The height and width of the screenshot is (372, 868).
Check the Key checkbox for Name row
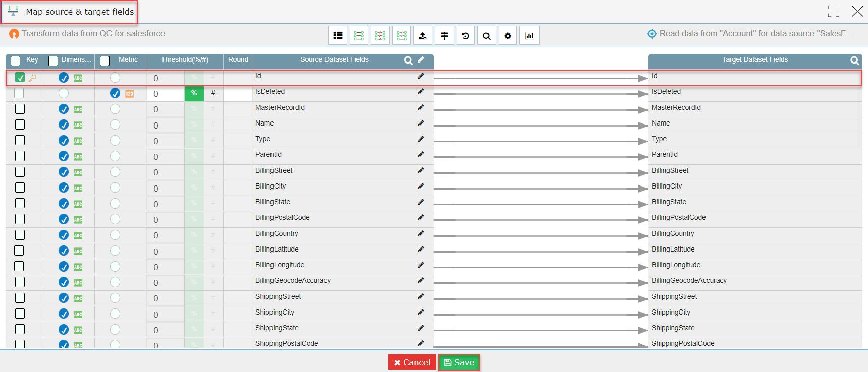(20, 125)
